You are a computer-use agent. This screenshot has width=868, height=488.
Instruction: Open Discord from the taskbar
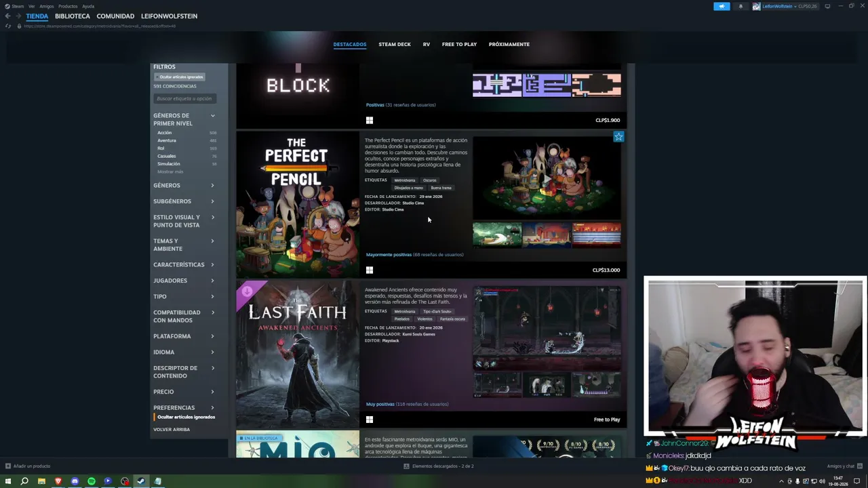point(75,481)
